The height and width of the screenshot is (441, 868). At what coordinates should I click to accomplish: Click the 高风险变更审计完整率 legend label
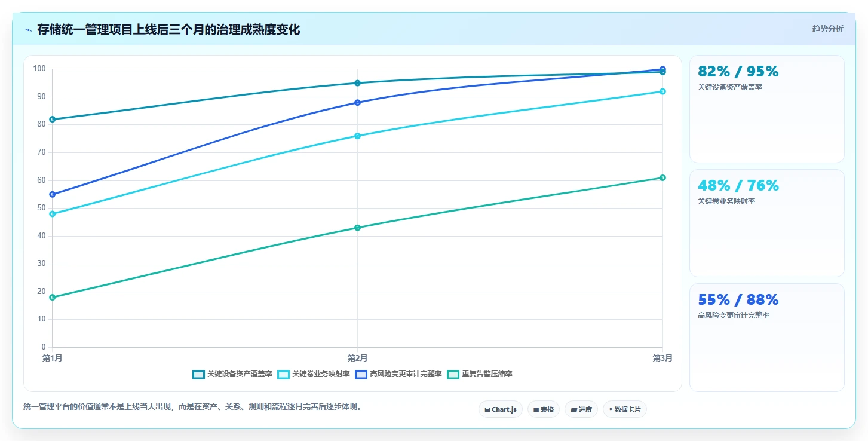tap(406, 374)
